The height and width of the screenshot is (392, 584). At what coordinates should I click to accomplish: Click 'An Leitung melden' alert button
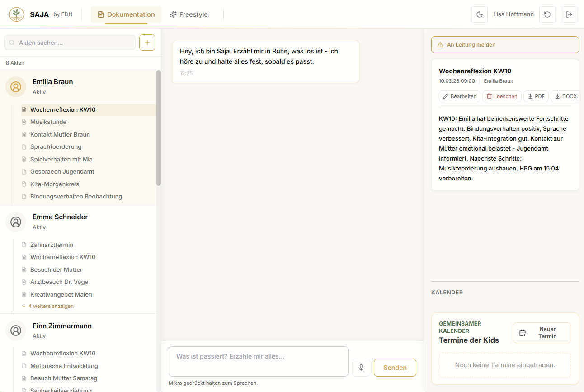505,45
